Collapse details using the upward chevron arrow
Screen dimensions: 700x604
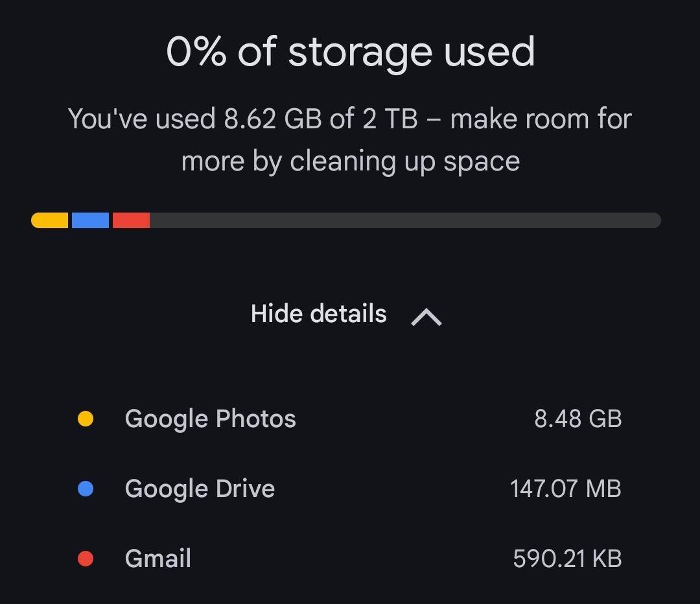[x=426, y=316]
